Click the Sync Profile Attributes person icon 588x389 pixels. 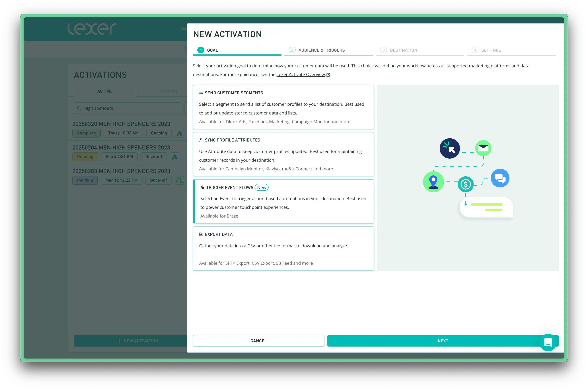point(201,140)
